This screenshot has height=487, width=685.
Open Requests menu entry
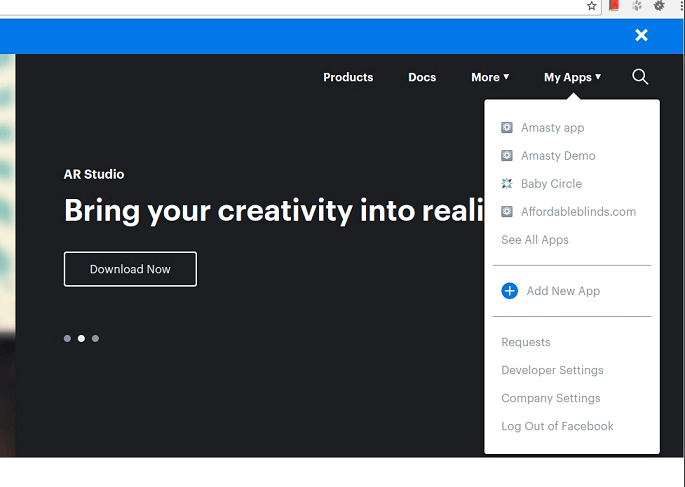526,342
